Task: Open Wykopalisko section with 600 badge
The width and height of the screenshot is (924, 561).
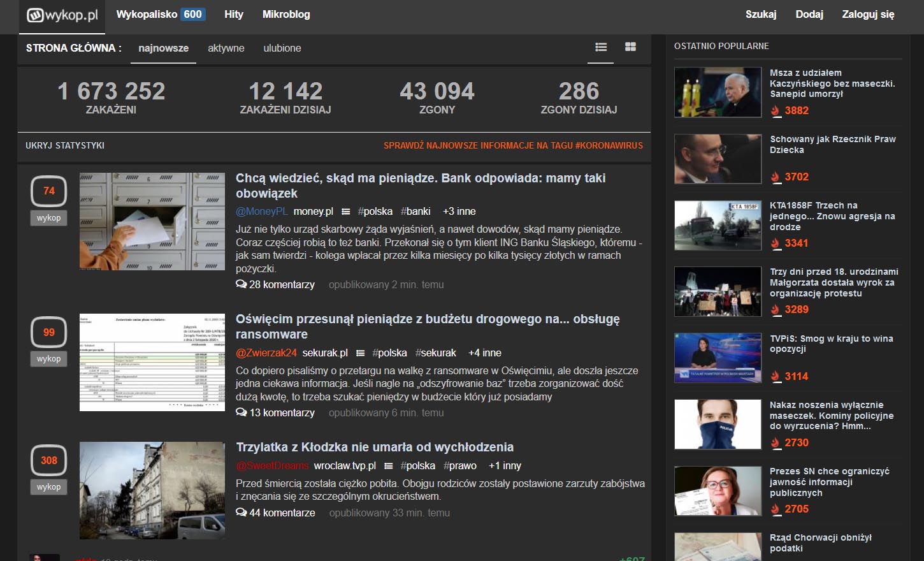Action: tap(161, 14)
